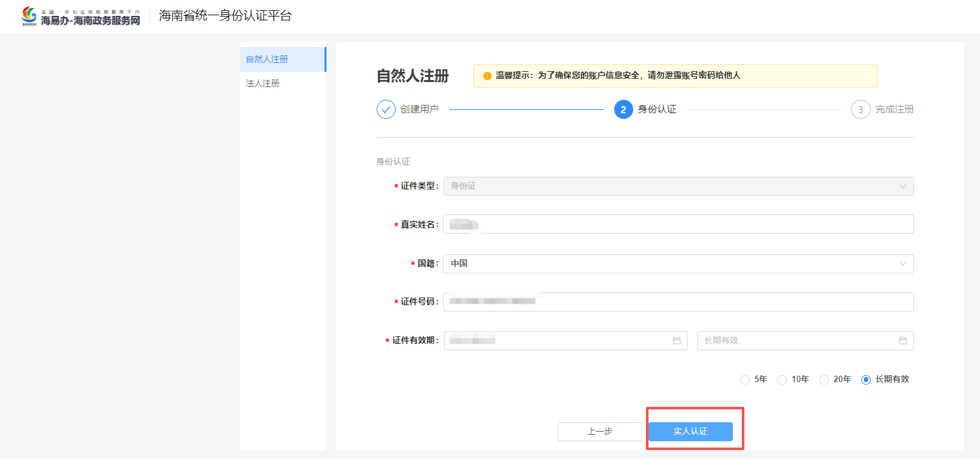Click the completed 创建用户 checkmark step icon
Screen dimensions: 980x459
click(386, 109)
